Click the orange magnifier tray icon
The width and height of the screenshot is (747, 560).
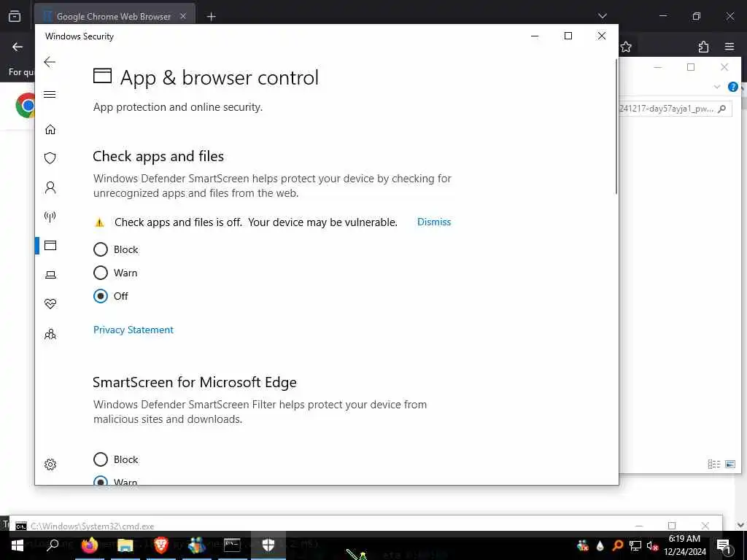pyautogui.click(x=617, y=545)
